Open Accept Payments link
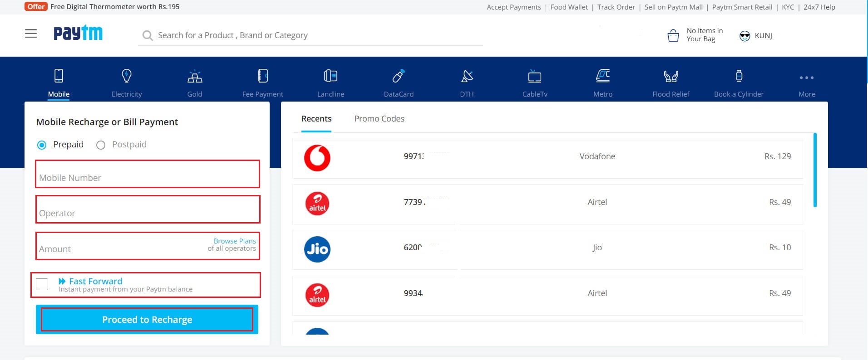The height and width of the screenshot is (360, 868). [x=514, y=7]
